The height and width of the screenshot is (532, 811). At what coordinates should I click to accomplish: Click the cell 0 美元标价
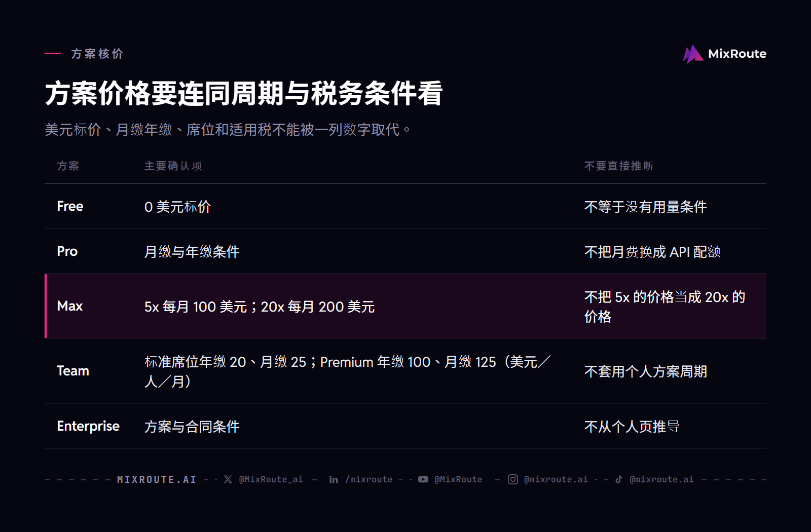pyautogui.click(x=177, y=207)
